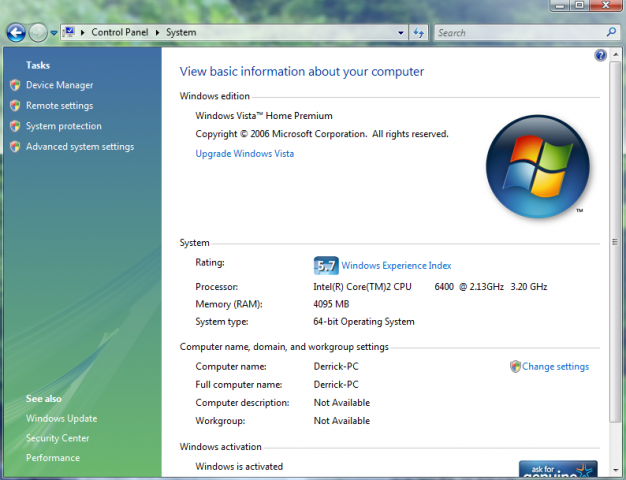The width and height of the screenshot is (626, 480).
Task: Click the computer icon in address bar
Action: pyautogui.click(x=69, y=32)
